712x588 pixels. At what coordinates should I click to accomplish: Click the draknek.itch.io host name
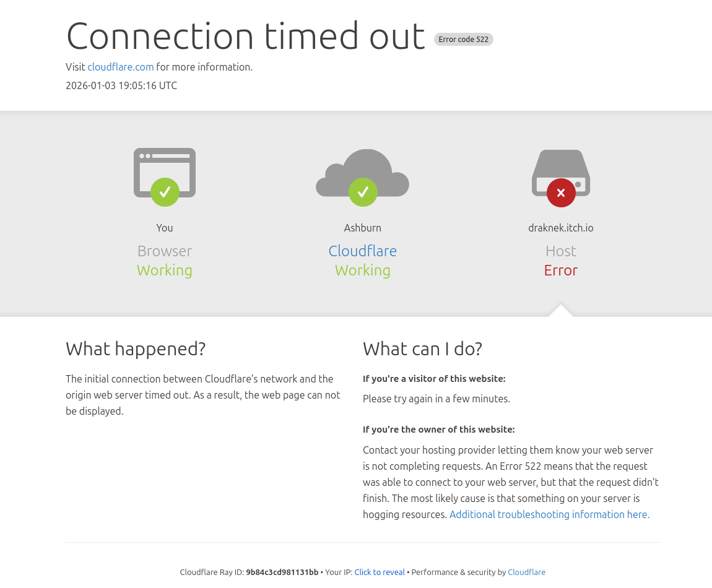pos(560,228)
